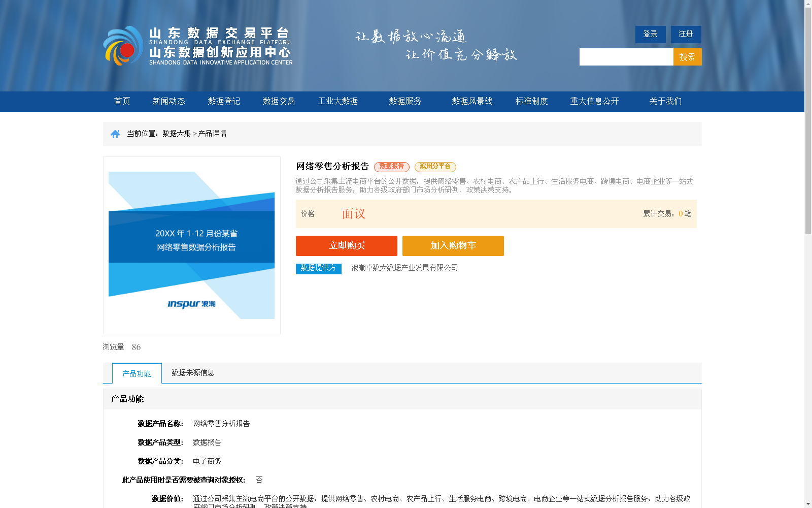The height and width of the screenshot is (508, 812).
Task: Click the 登录 login button
Action: [x=650, y=34]
